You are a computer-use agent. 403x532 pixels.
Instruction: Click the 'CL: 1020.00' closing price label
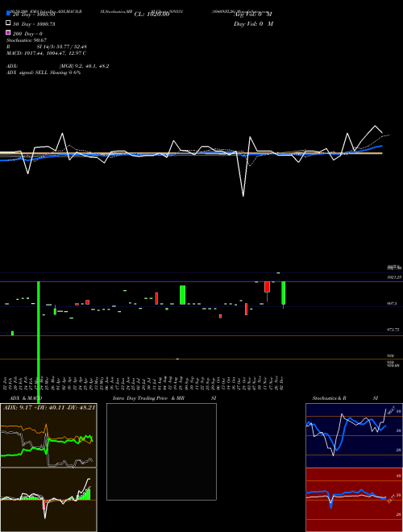(x=152, y=15)
